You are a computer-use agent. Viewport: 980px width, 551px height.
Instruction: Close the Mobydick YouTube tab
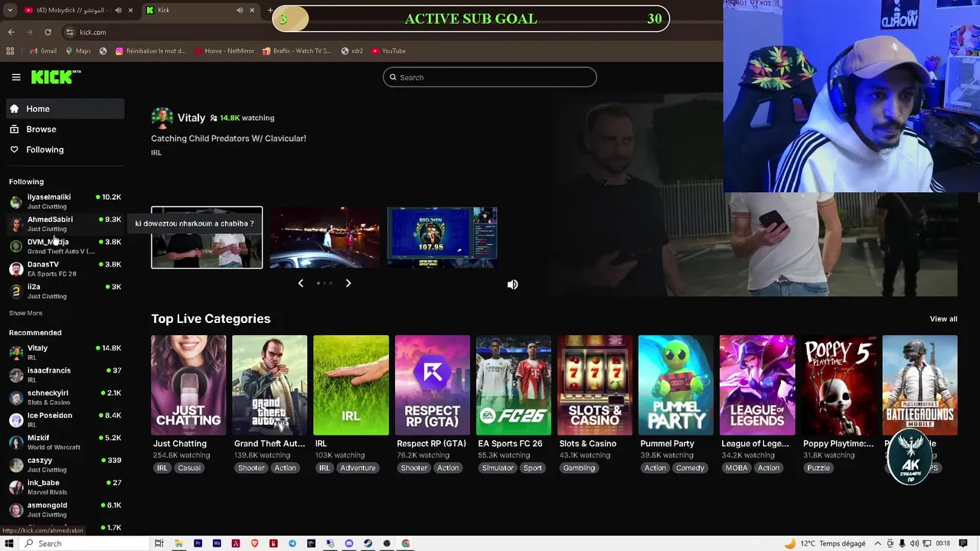[131, 10]
